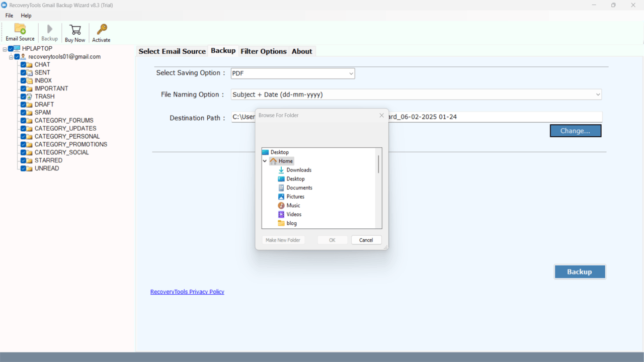Switch to Select Email Source tab
The image size is (644, 362).
pyautogui.click(x=172, y=51)
